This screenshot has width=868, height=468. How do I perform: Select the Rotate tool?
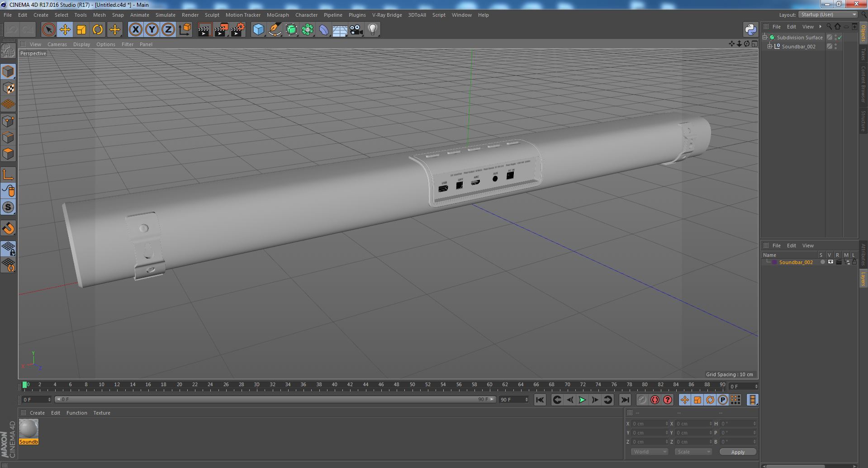tap(98, 30)
